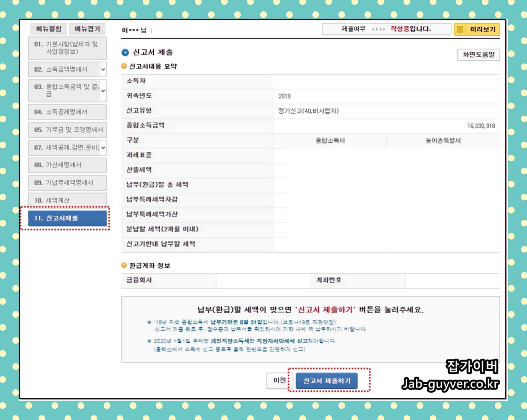The image size is (527, 420).
Task: Open menu 10. 세액계산
Action: (67, 200)
